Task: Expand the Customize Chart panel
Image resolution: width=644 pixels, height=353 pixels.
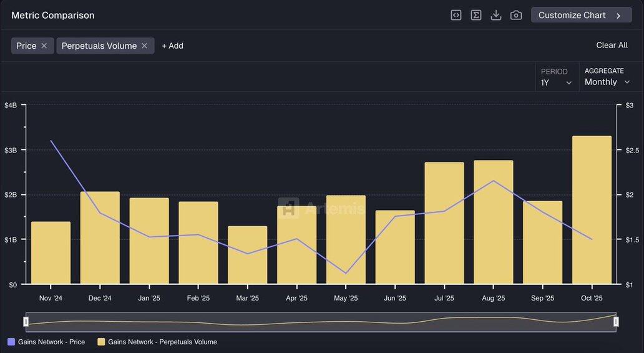Action: tap(581, 15)
